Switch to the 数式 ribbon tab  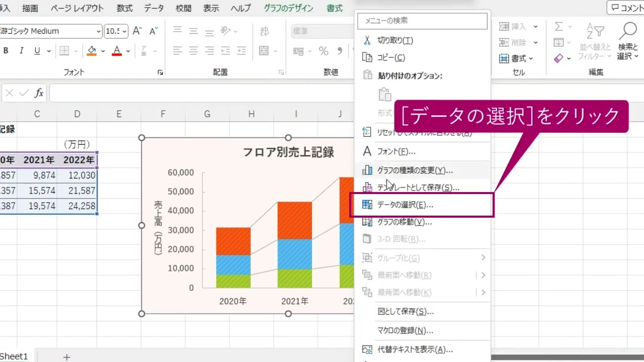point(124,8)
